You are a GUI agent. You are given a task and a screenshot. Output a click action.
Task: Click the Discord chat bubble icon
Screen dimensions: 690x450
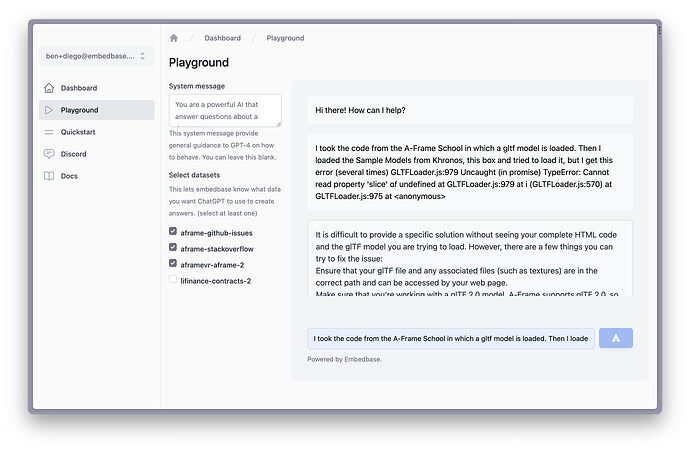[49, 154]
